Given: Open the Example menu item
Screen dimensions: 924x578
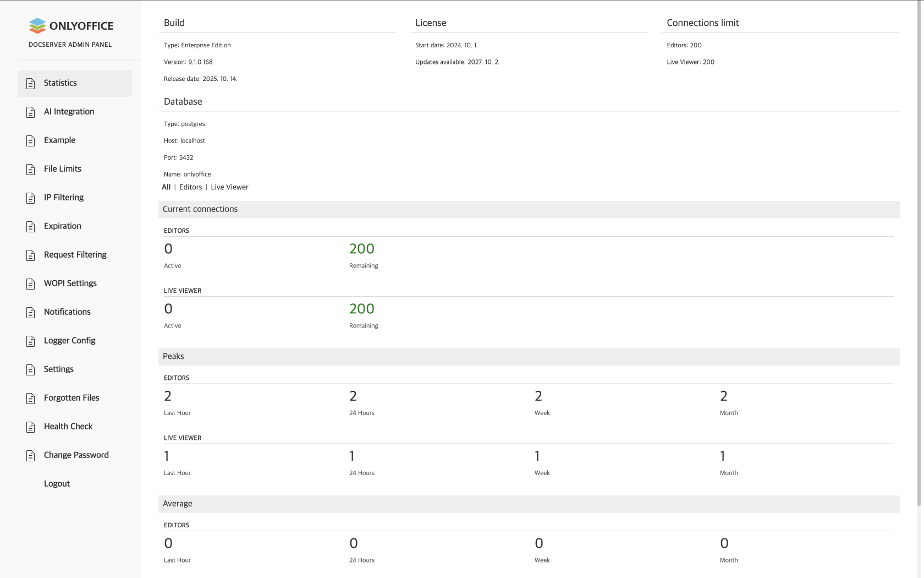Looking at the screenshot, I should click(x=59, y=140).
